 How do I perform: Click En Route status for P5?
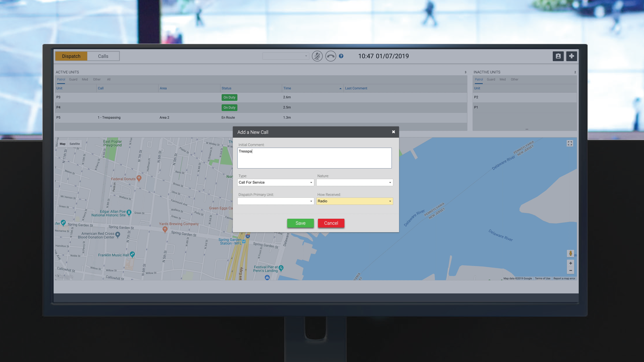coord(228,117)
